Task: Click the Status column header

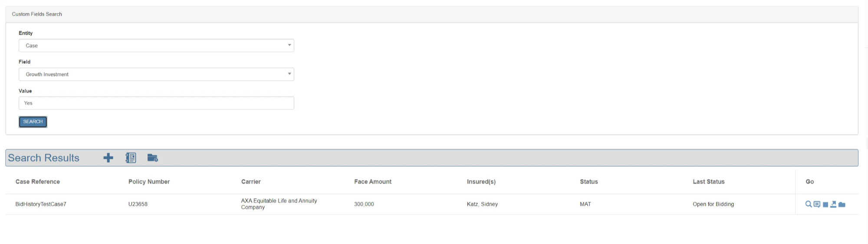Action: 589,182
